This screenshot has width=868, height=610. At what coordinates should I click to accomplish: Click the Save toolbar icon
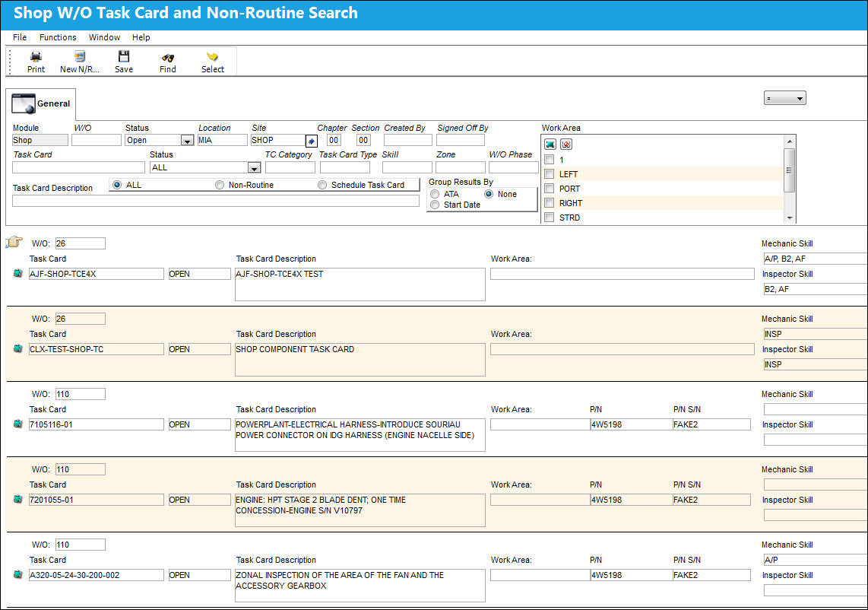124,56
